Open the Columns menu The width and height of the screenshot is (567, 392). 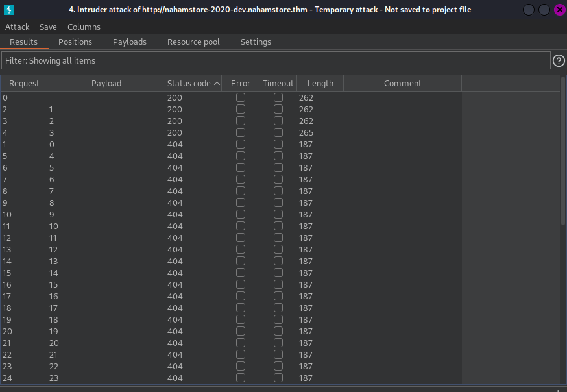84,27
